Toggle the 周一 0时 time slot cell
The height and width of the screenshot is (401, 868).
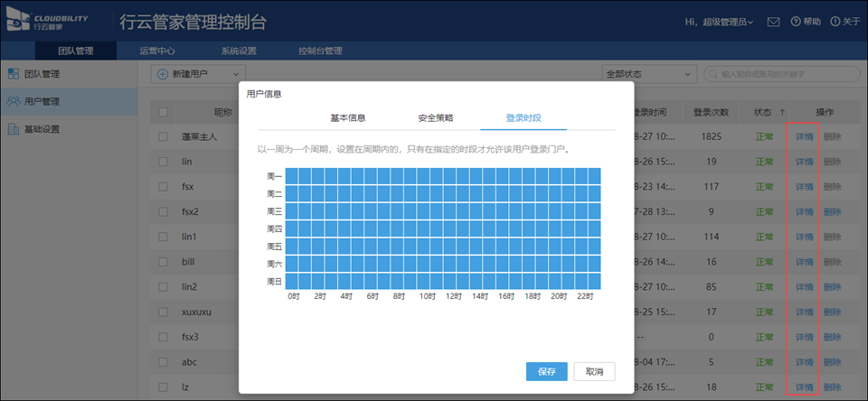pyautogui.click(x=291, y=176)
